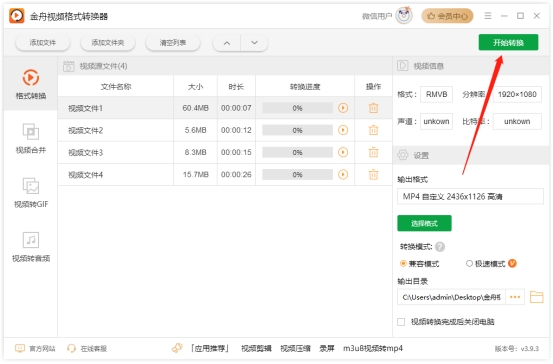553x364 pixels.
Task: Play preview of 视频文件1
Action: [343, 108]
